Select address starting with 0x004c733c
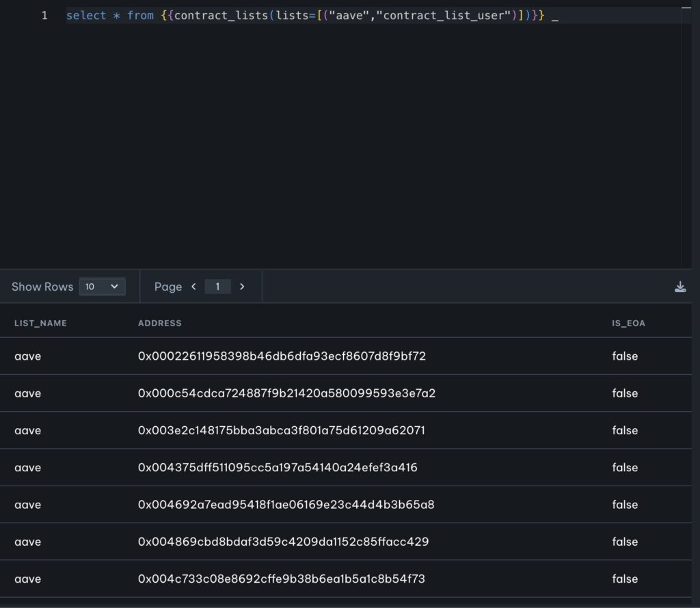Image resolution: width=700 pixels, height=608 pixels. (281, 579)
